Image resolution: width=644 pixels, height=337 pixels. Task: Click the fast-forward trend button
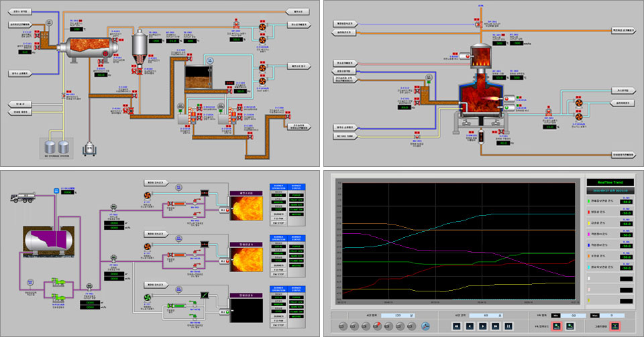pos(495,326)
